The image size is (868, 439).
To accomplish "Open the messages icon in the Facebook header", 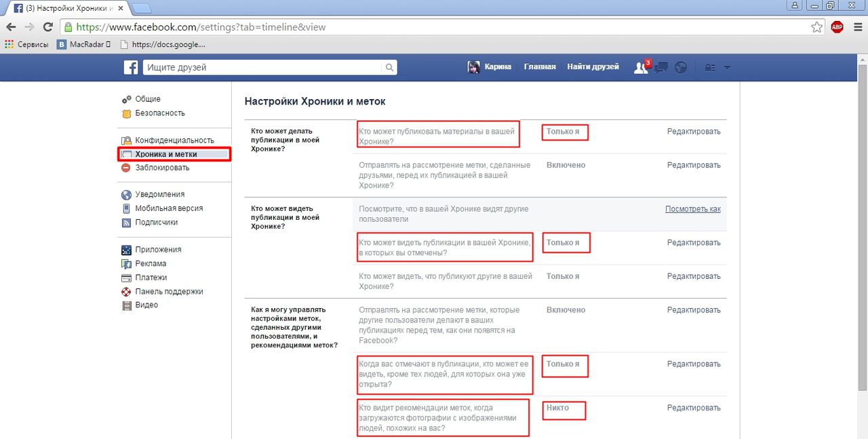I will 661,67.
